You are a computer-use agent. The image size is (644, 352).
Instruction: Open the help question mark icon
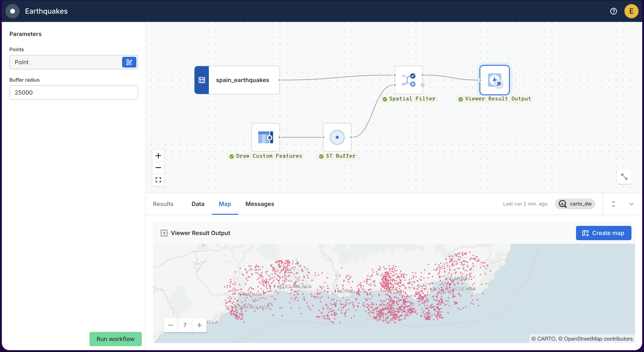click(613, 11)
